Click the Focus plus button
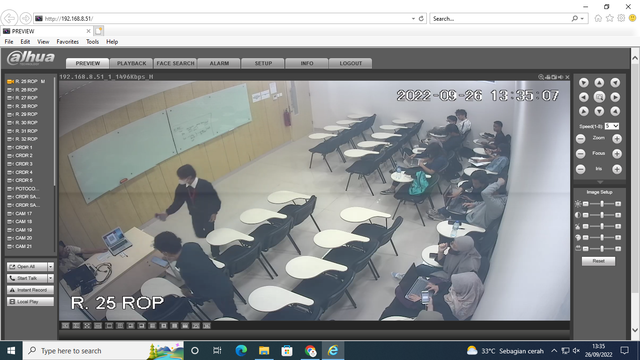This screenshot has height=360, width=640. click(x=617, y=154)
